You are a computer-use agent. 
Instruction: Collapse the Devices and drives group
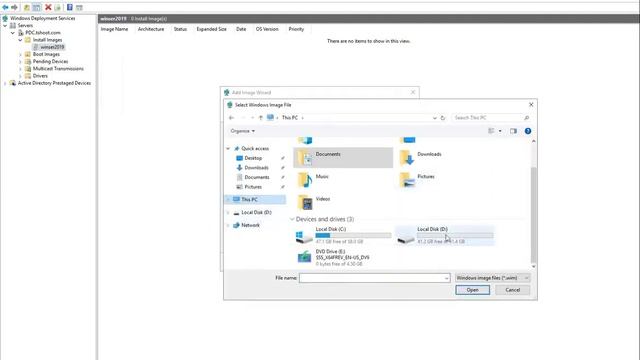point(292,220)
